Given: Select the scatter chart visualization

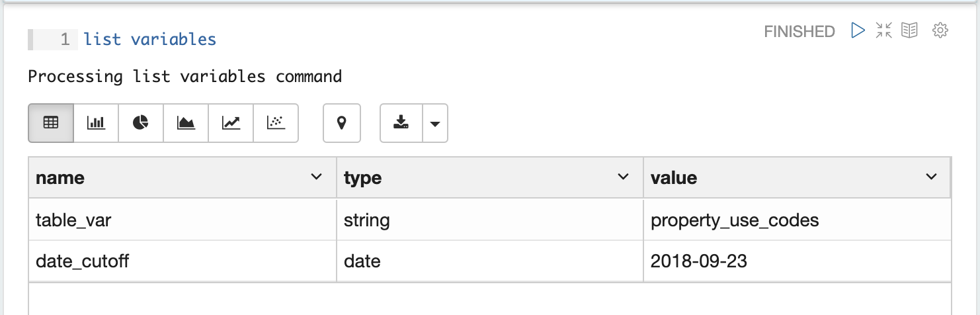Looking at the screenshot, I should click(276, 123).
